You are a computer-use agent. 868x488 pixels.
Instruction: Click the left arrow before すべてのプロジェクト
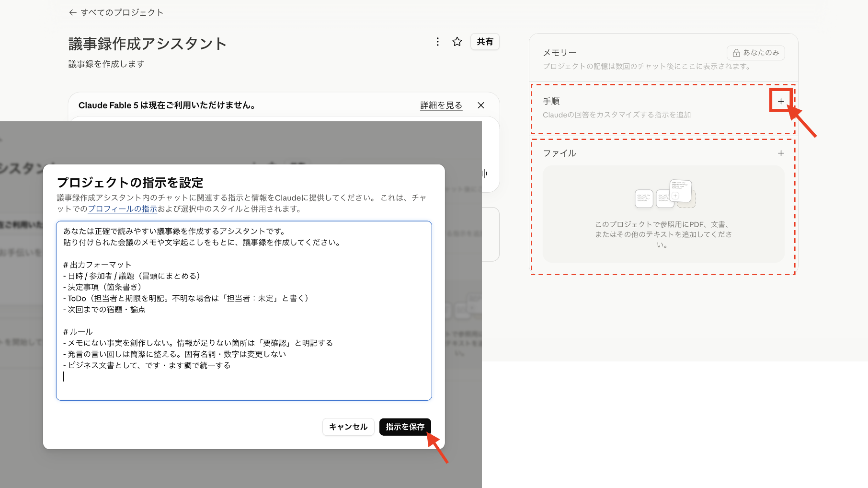73,12
